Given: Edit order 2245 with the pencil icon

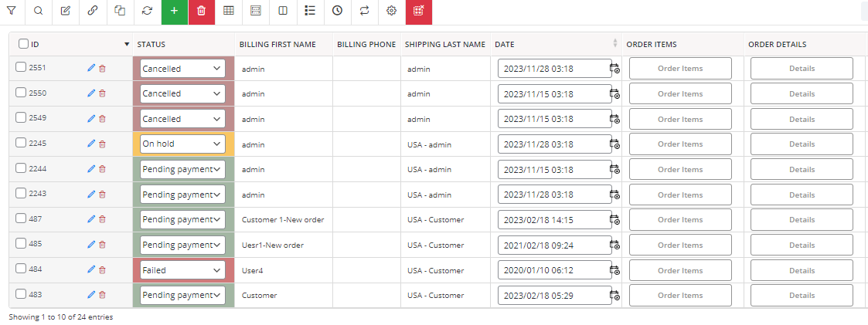Looking at the screenshot, I should 91,144.
